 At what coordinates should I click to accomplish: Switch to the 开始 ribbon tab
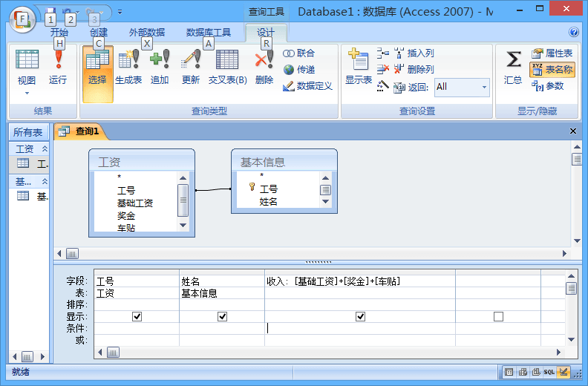[x=59, y=32]
